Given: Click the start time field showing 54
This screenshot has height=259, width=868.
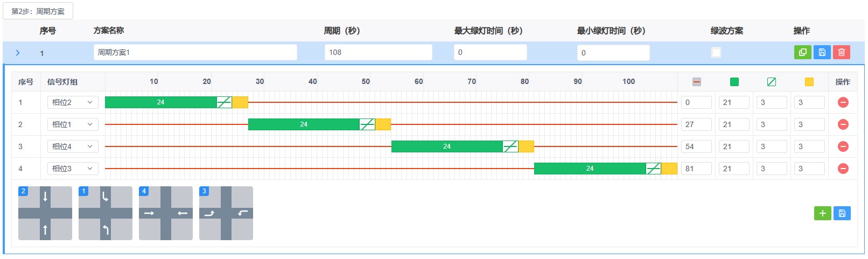Looking at the screenshot, I should (x=696, y=146).
